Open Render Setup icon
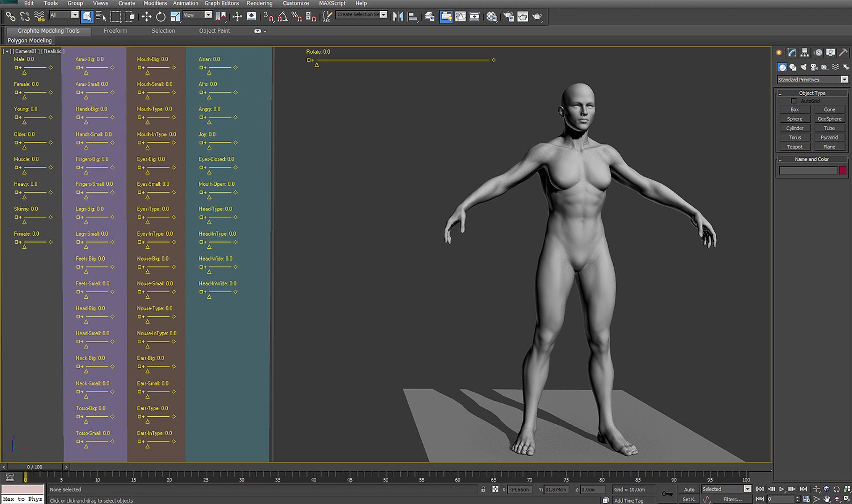The height and width of the screenshot is (504, 852). pos(508,17)
